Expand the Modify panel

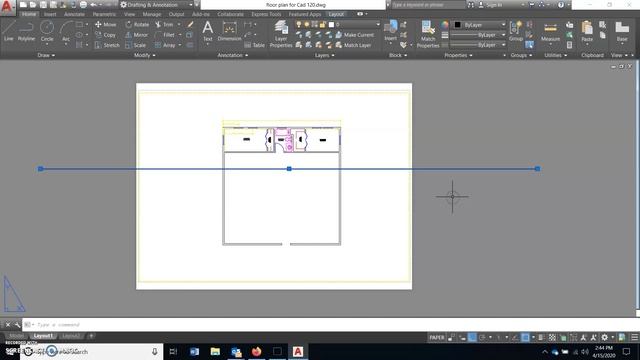pyautogui.click(x=144, y=55)
